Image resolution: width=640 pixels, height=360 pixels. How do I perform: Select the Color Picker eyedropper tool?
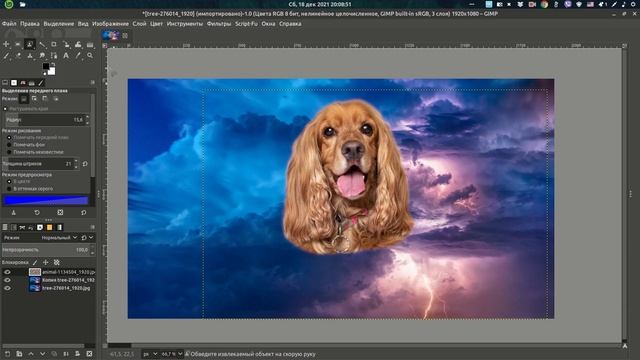click(x=78, y=56)
